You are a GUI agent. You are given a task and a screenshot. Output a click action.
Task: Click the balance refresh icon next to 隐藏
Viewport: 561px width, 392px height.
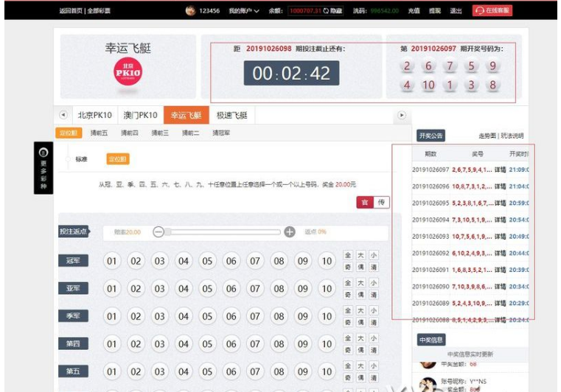[x=327, y=11]
